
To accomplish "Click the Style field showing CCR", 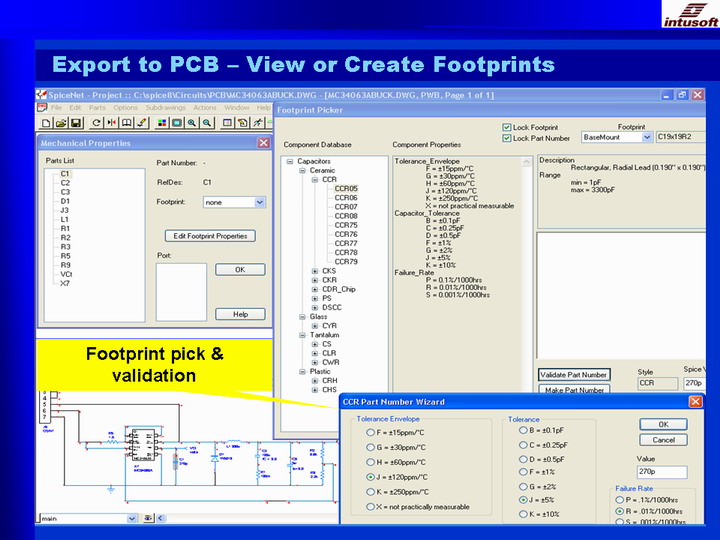I will click(x=658, y=383).
